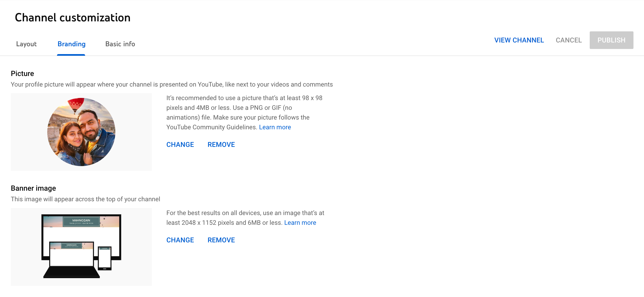Click the channel profile picture thumbnail
The height and width of the screenshot is (297, 644).
point(81,132)
